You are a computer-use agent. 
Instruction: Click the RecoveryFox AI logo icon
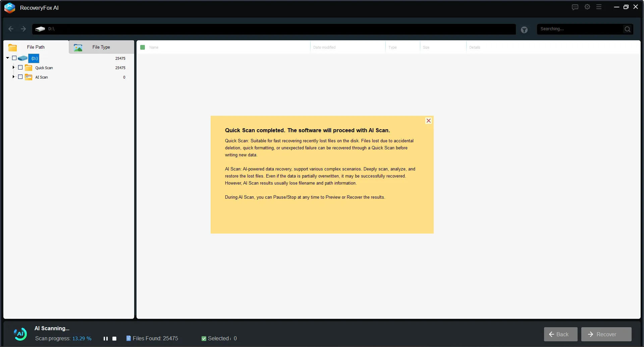[x=10, y=8]
